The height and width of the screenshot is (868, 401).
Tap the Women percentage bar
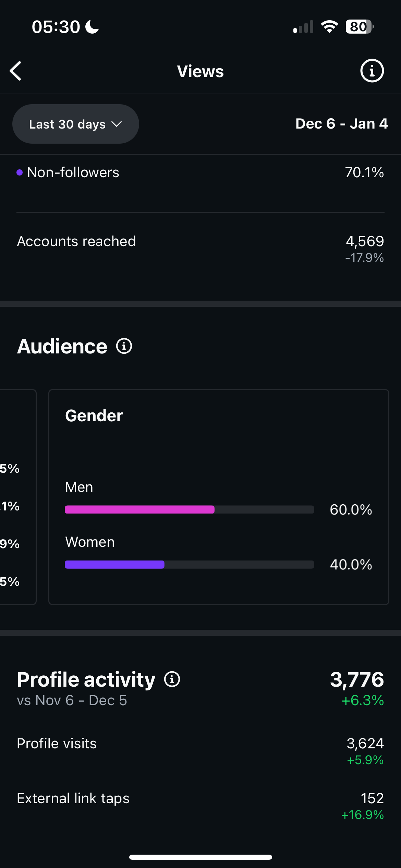(x=189, y=565)
